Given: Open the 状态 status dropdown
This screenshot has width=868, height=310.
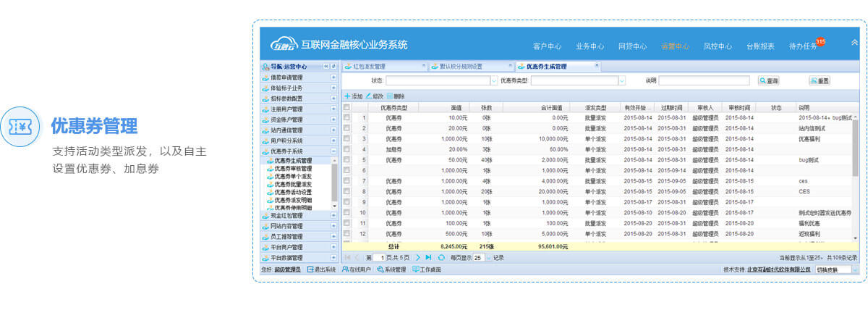Looking at the screenshot, I should point(494,81).
